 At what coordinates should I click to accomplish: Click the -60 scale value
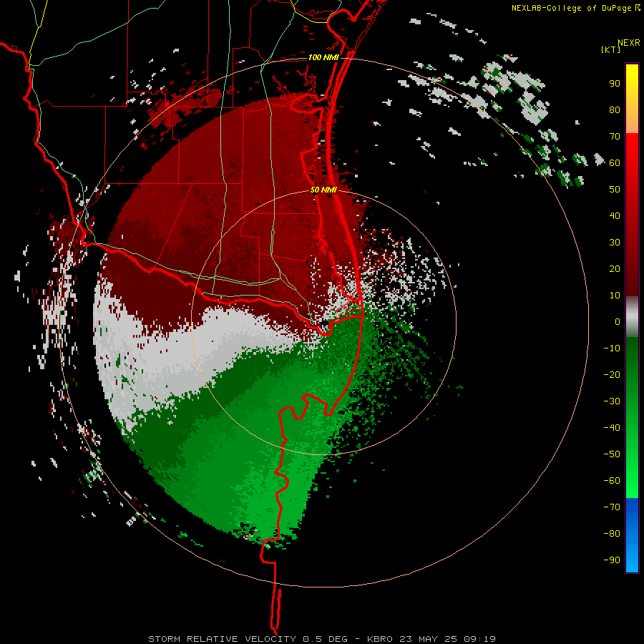[x=612, y=481]
